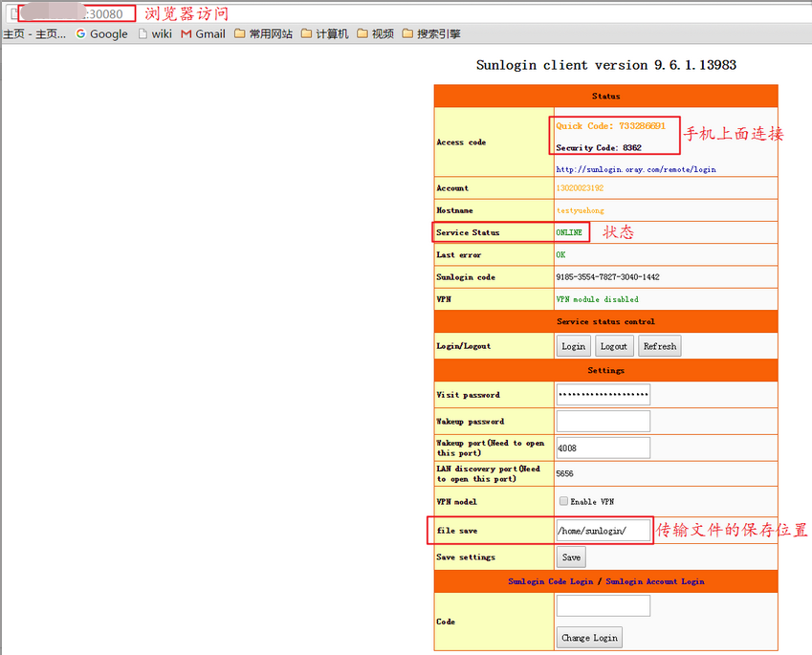Click the Login button
Viewport: 812px width, 655px height.
[x=573, y=346]
